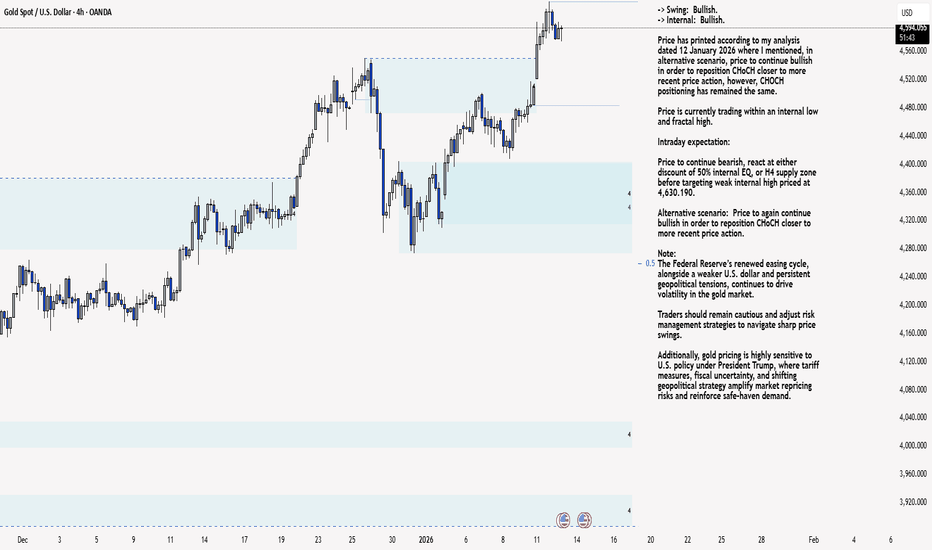Click the 'Alternative scenario' paragraph text
The height and width of the screenshot is (550, 932).
pyautogui.click(x=734, y=223)
